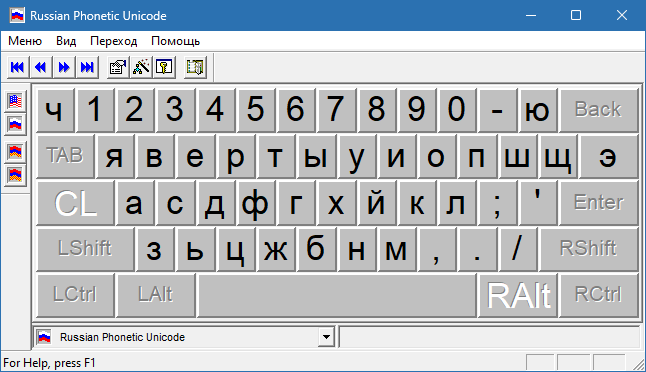Click the ц key

236,249
